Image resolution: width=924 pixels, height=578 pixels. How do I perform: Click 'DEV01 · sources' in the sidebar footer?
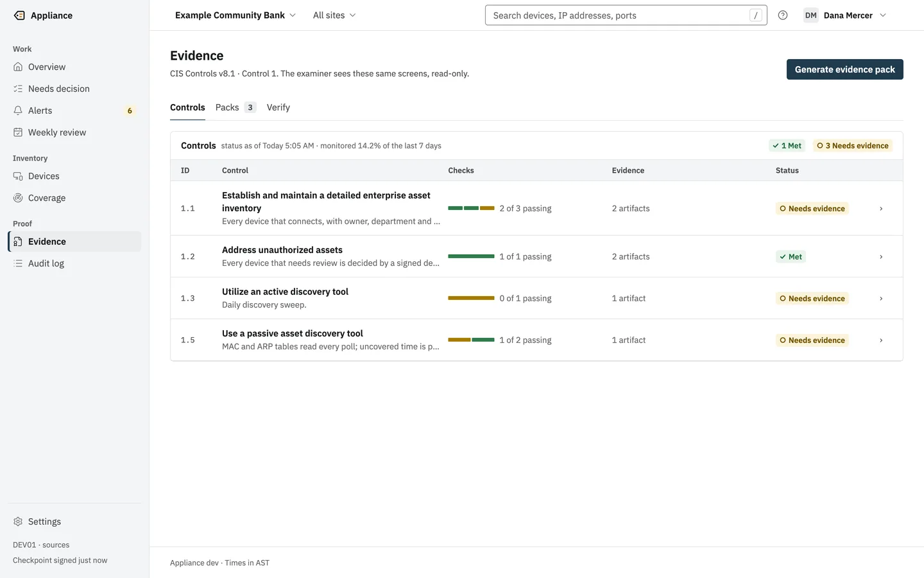(41, 545)
